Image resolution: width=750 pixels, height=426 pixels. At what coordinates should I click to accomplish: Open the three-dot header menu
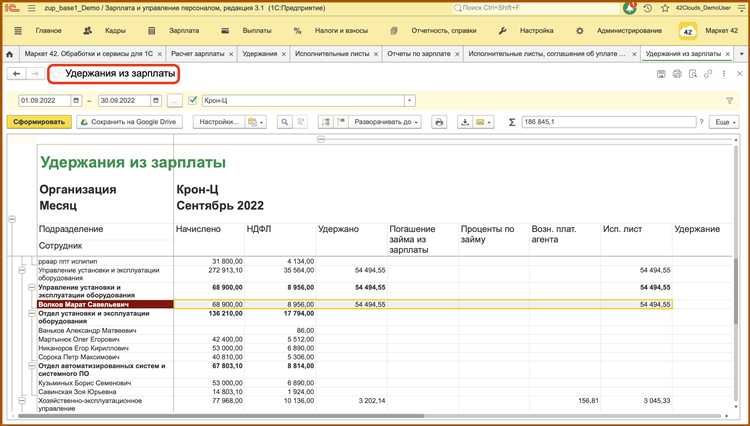724,74
